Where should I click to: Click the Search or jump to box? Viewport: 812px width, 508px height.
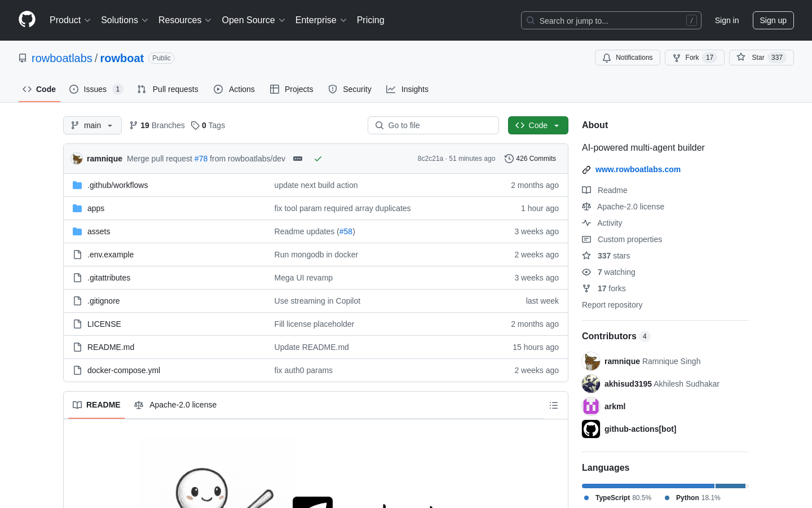coord(611,20)
